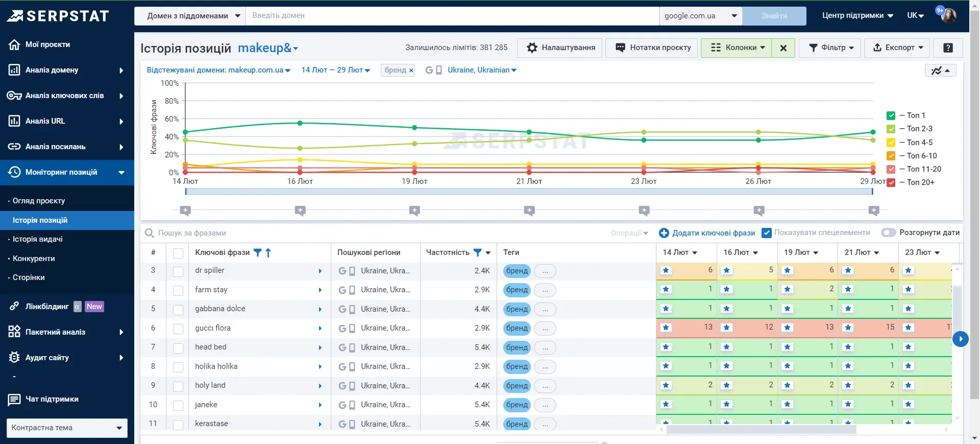Open the user profile avatar
The height and width of the screenshot is (444, 980).
tap(948, 15)
